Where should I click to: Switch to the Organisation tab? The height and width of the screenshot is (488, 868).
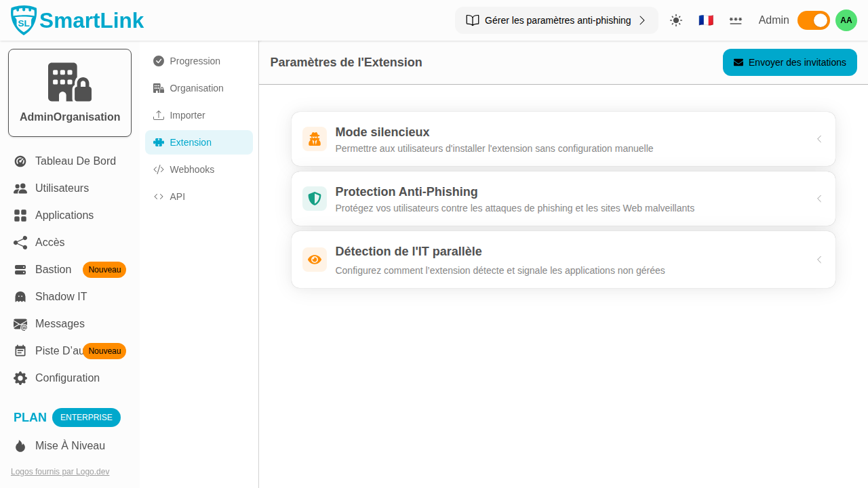197,88
